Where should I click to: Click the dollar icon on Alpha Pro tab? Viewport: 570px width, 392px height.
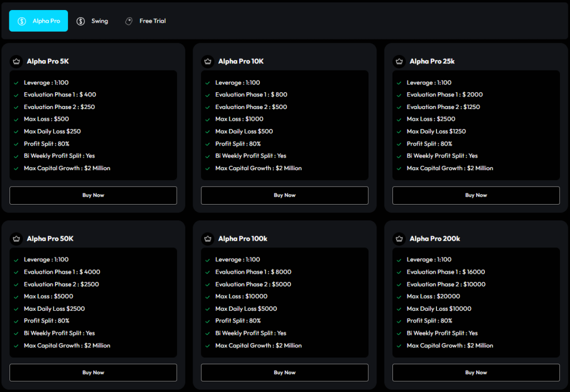[x=22, y=21]
